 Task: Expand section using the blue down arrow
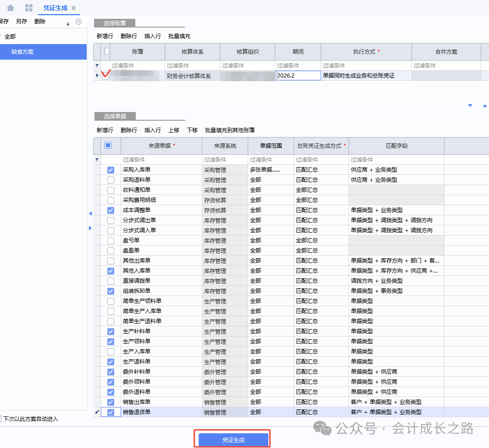pos(470,106)
